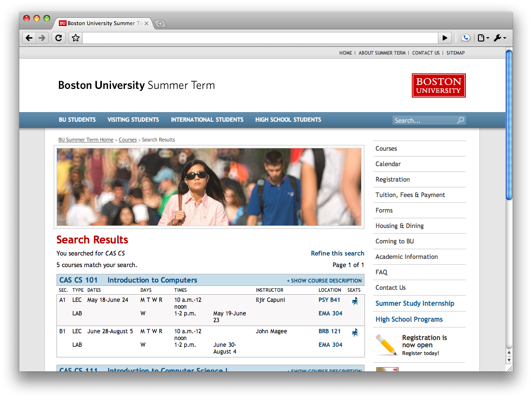
Task: Open CONTACT US in the top bar
Action: click(426, 53)
